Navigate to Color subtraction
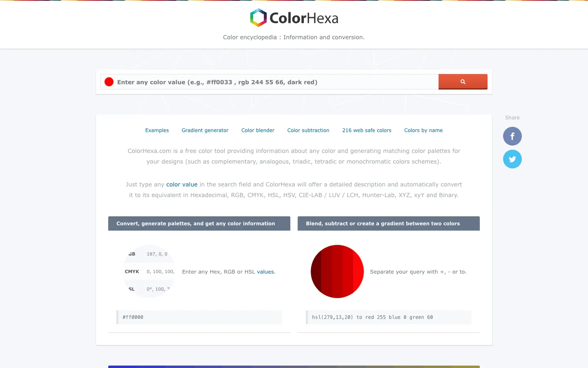Viewport: 588px width, 368px height. coord(308,130)
